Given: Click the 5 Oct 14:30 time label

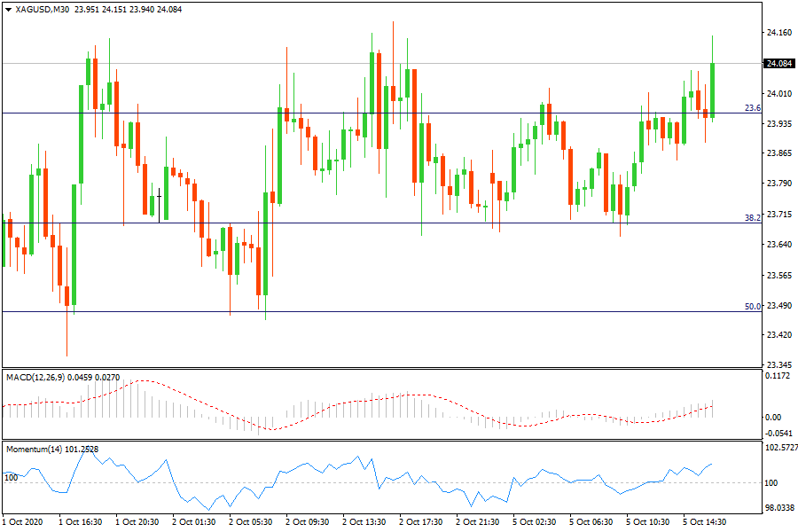Looking at the screenshot, I should click(x=705, y=523).
